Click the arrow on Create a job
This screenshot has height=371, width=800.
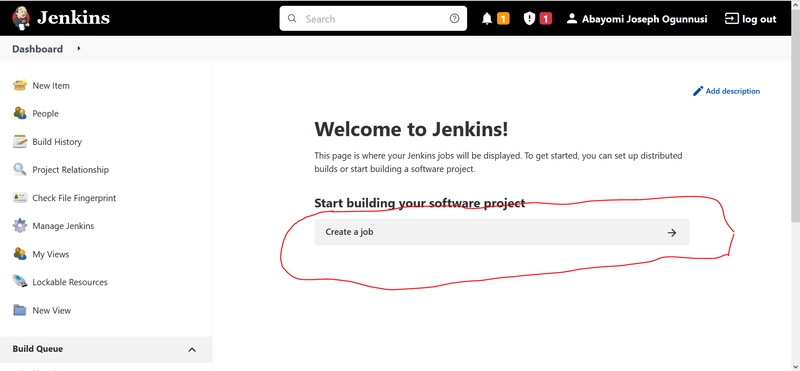(672, 232)
